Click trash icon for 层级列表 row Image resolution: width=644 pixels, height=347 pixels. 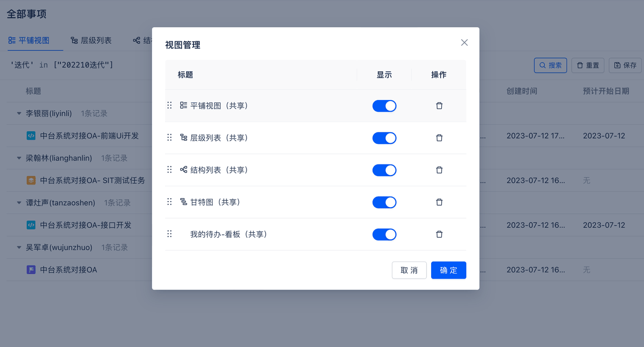point(439,138)
